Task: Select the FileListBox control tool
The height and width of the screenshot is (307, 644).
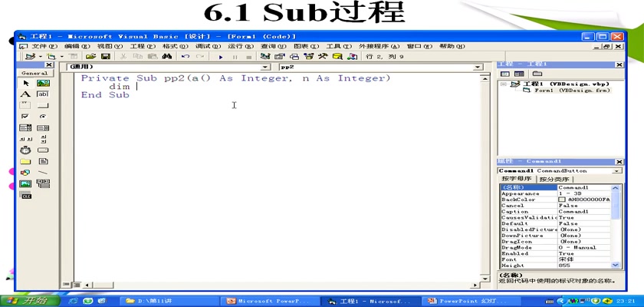Action: click(x=43, y=161)
